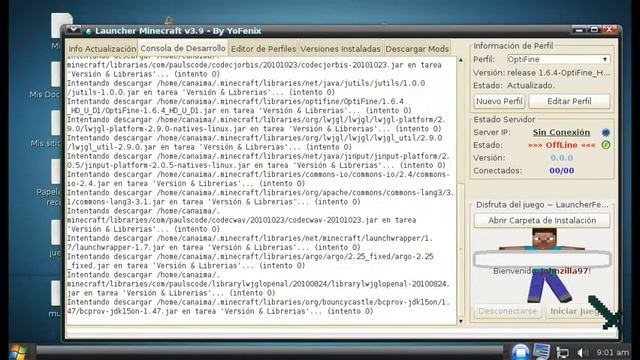Click the blue globe icon beside Server IP
The height and width of the screenshot is (360, 640).
click(606, 132)
